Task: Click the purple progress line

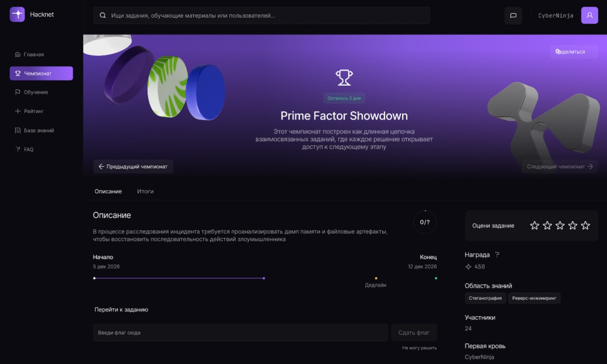Action: click(179, 278)
